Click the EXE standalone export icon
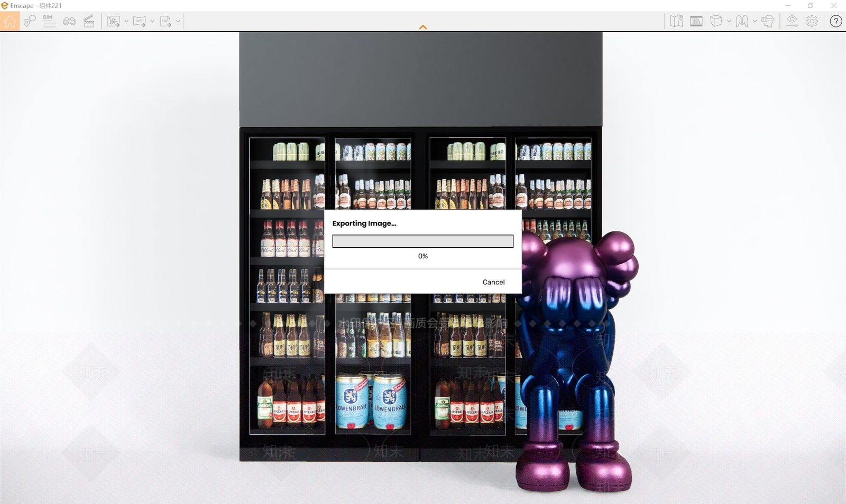Screen dimensions: 846x504 click(165, 21)
